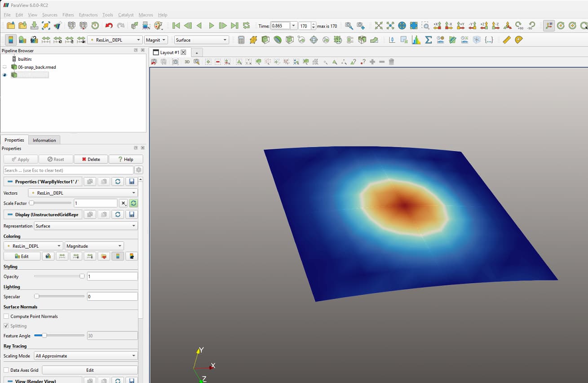Switch to the Information tab

pos(44,140)
